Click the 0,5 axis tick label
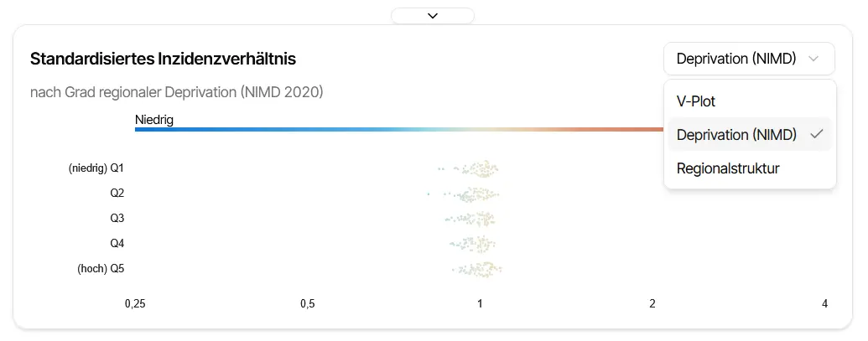The width and height of the screenshot is (868, 341). pyautogui.click(x=307, y=303)
